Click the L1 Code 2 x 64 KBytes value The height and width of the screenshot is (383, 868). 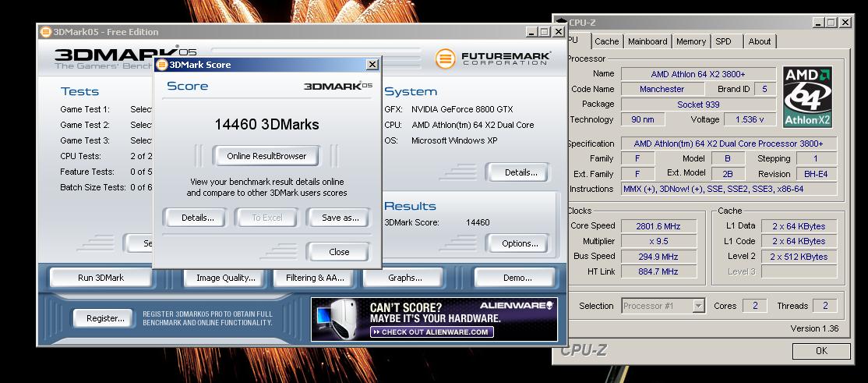pyautogui.click(x=799, y=241)
